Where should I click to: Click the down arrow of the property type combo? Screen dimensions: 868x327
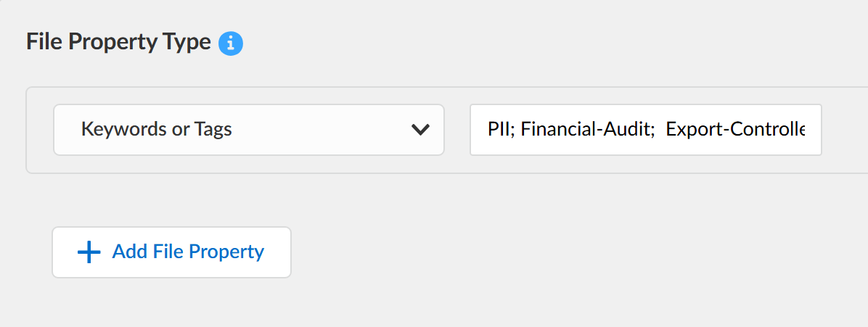(x=420, y=130)
